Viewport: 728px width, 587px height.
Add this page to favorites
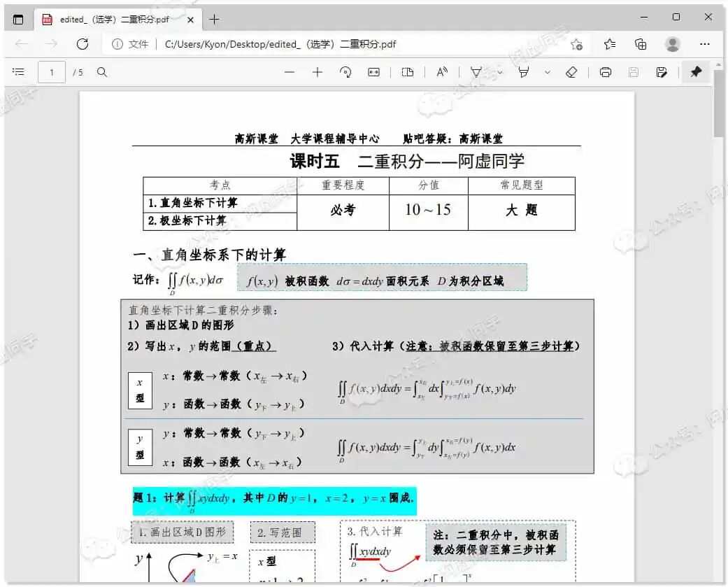coord(577,45)
